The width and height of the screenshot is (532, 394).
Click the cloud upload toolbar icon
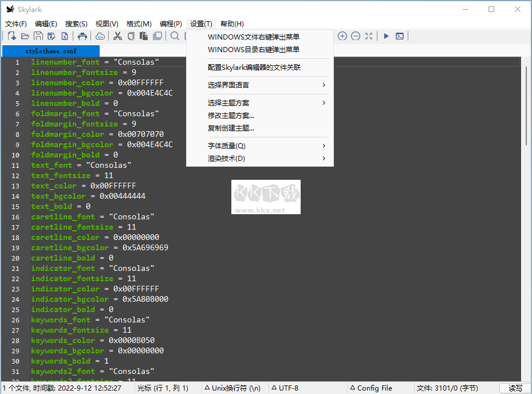click(100, 36)
